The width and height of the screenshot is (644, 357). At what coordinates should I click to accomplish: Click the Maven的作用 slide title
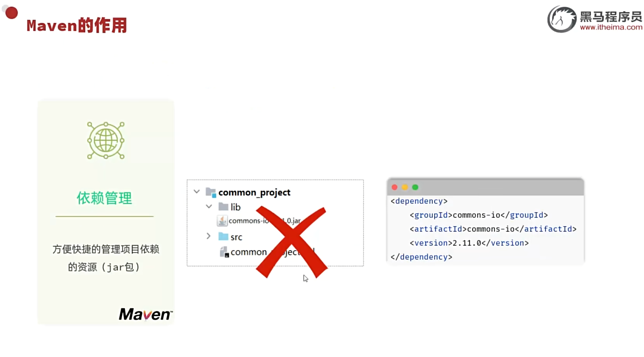tap(77, 26)
